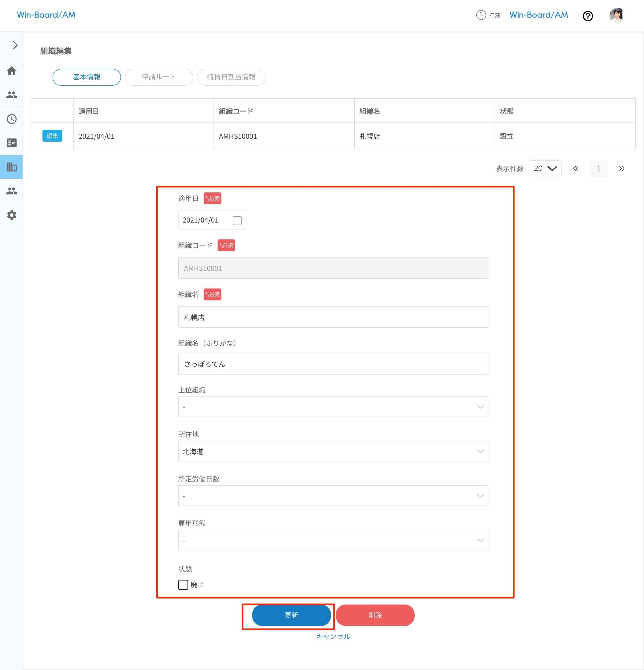Viewport: 644px width, 670px height.
Task: Click the help question mark icon
Action: 588,16
